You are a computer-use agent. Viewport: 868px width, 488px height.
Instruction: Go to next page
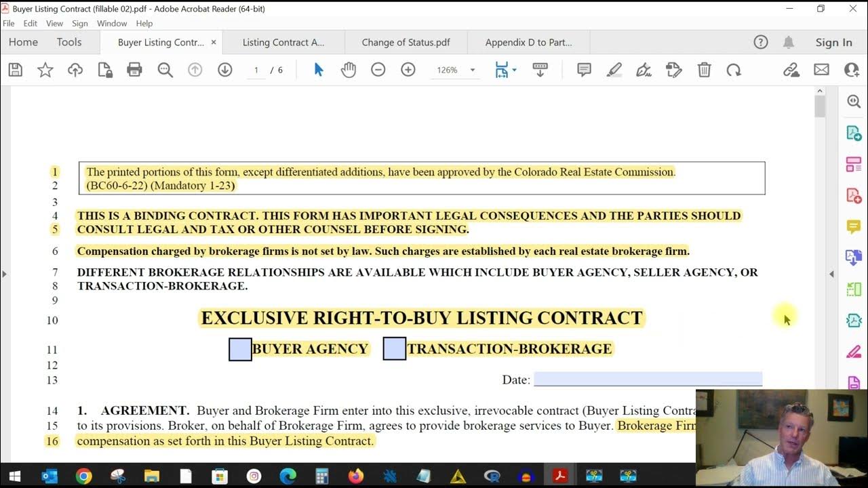pyautogui.click(x=224, y=70)
